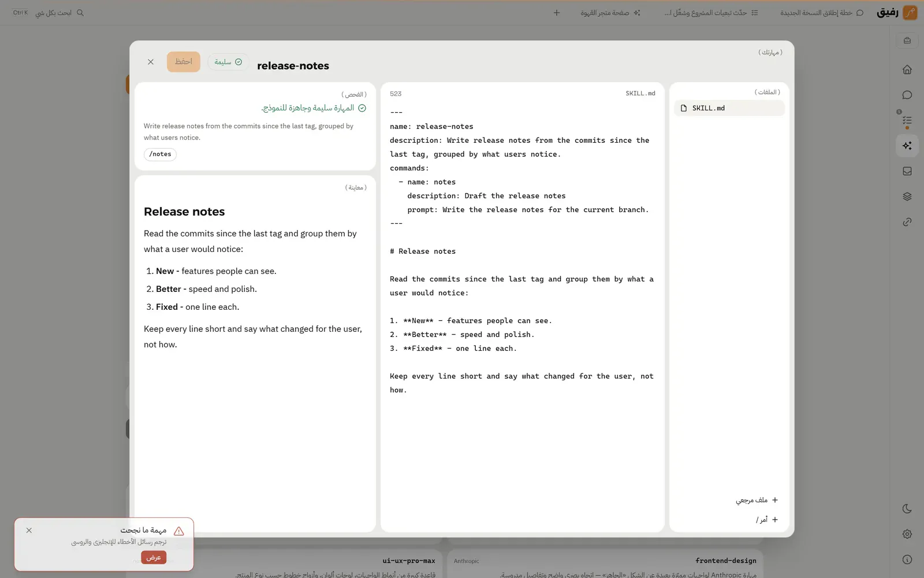Select the skills sparkle icon in sidebar

coord(907,146)
